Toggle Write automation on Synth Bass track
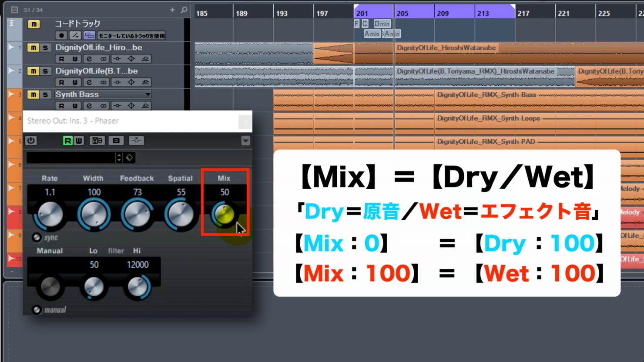Image resolution: width=644 pixels, height=362 pixels. [75, 106]
